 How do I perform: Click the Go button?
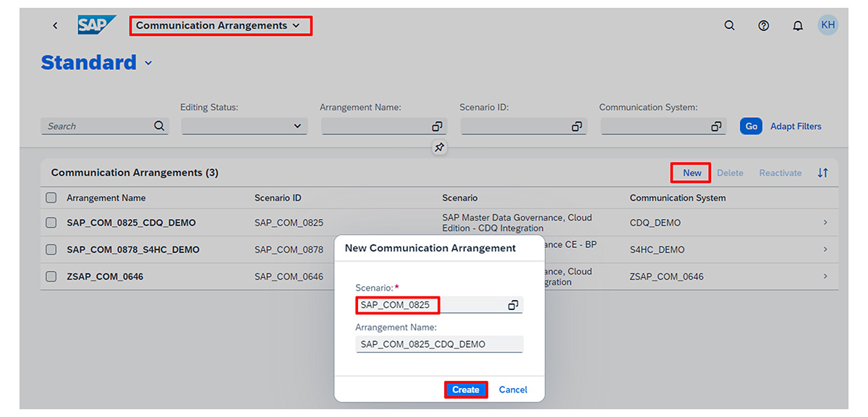751,126
